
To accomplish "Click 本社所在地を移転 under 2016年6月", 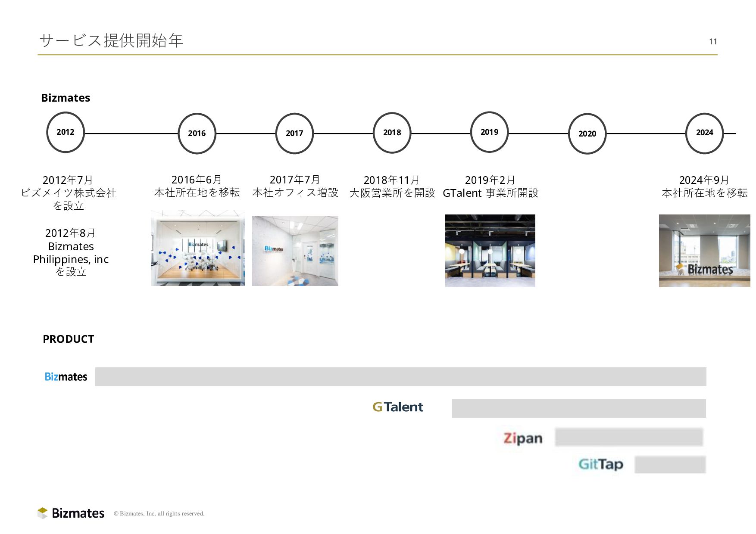I will pyautogui.click(x=197, y=192).
